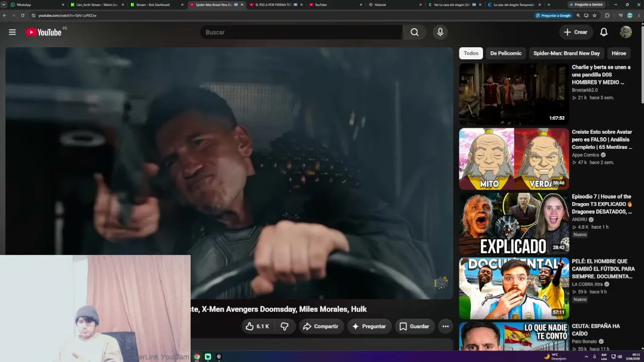Image resolution: width=644 pixels, height=362 pixels.
Task: Click Preguntar a Google button
Action: click(x=554, y=16)
